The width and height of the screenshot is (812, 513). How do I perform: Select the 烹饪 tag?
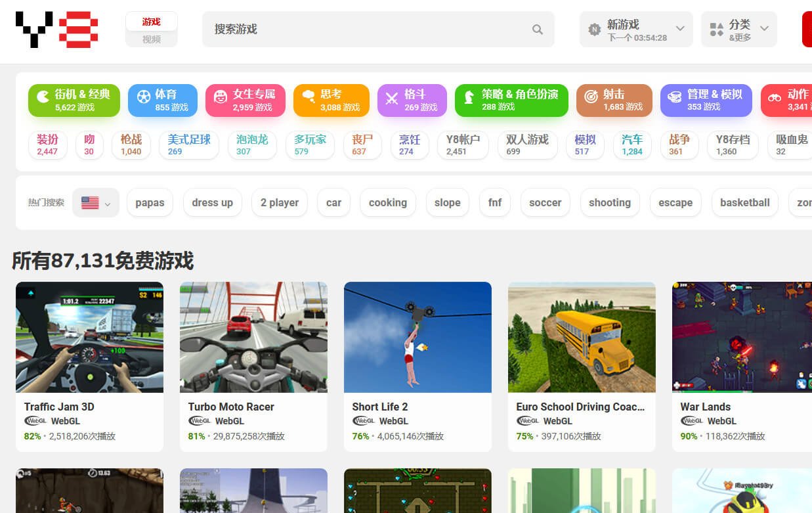coord(410,145)
